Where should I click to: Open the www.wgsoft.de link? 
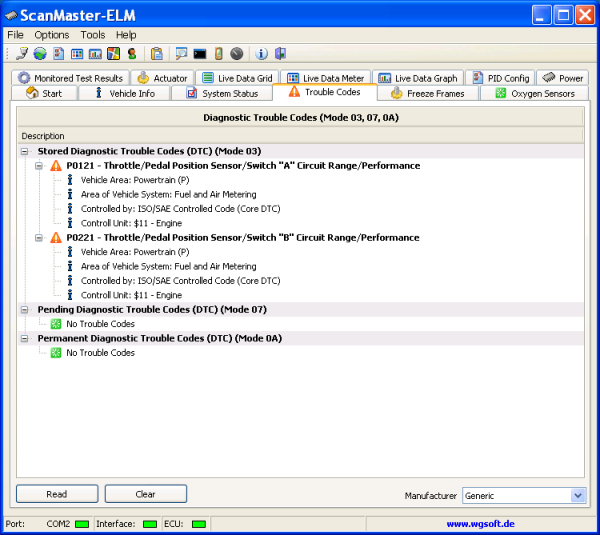click(x=480, y=524)
